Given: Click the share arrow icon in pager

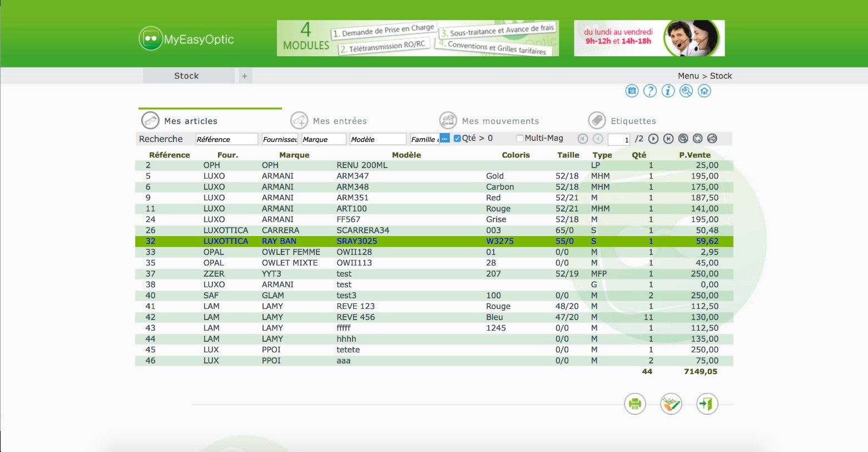Looking at the screenshot, I should 712,139.
